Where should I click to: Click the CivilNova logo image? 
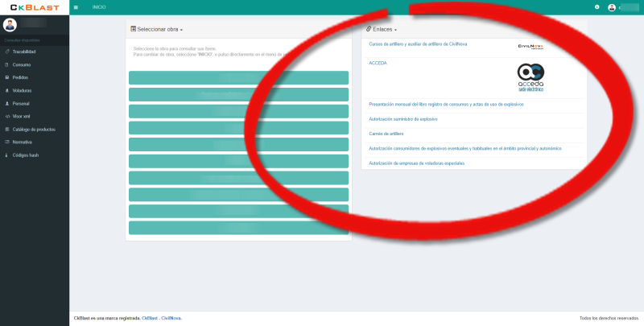[530, 46]
